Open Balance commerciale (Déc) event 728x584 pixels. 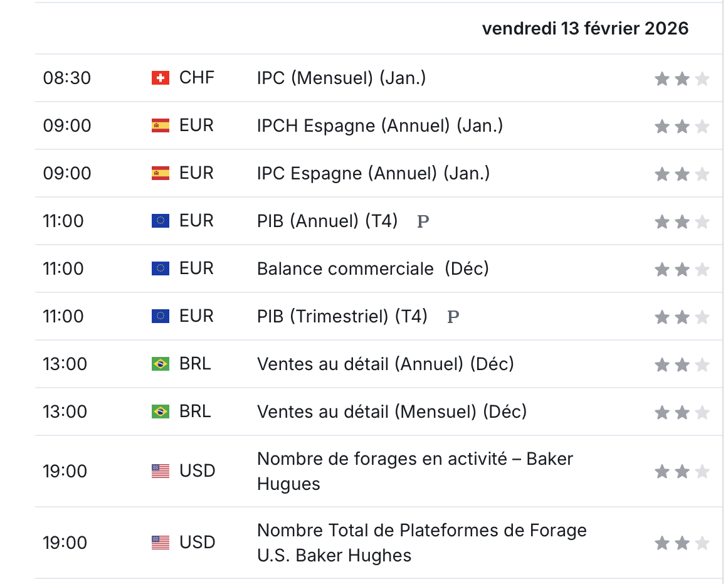(373, 268)
